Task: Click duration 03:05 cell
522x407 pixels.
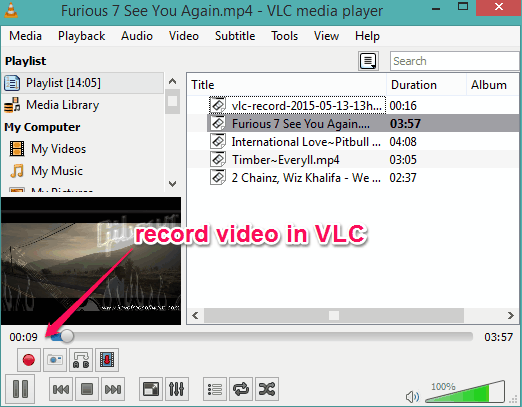Action: coord(403,160)
